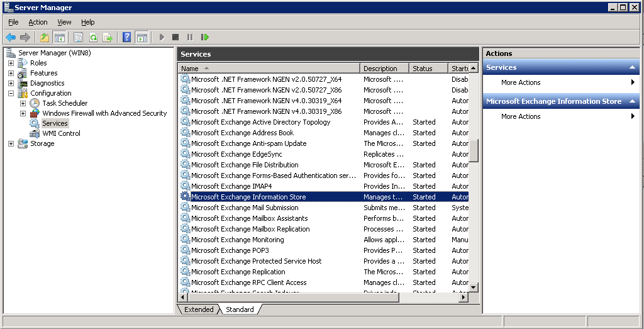The width and height of the screenshot is (644, 329).
Task: Click the vertical scrollbar up arrow
Action: [x=474, y=68]
